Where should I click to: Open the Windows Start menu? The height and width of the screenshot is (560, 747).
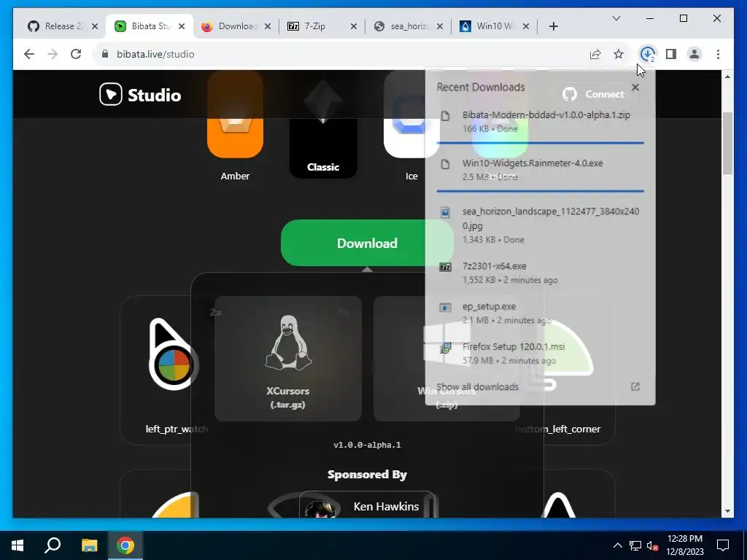click(x=18, y=545)
